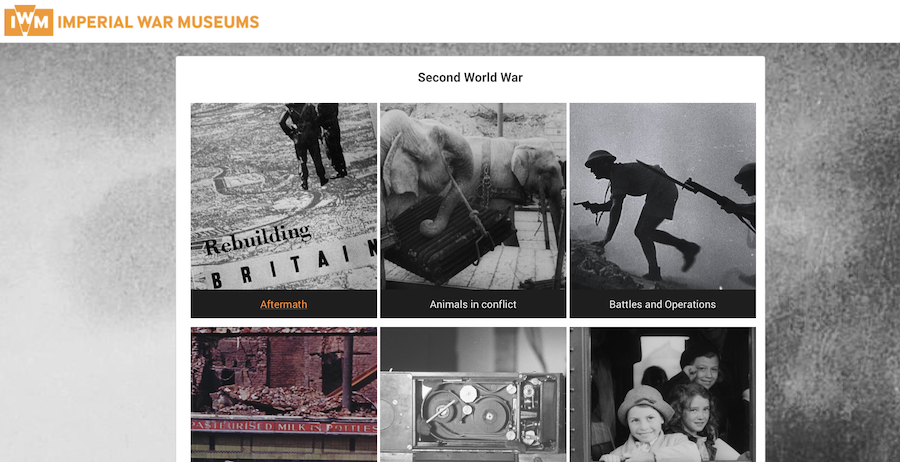Click the rifle with bayonet silhouette
This screenshot has height=462, width=900.
pyautogui.click(x=695, y=195)
